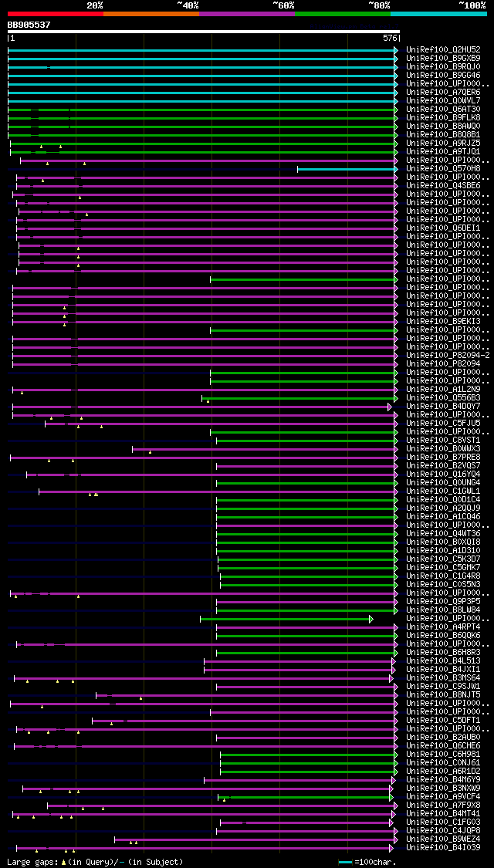Select the UniRef100_B9WEZ4 label
This screenshot has height=868, width=494.
point(443,839)
